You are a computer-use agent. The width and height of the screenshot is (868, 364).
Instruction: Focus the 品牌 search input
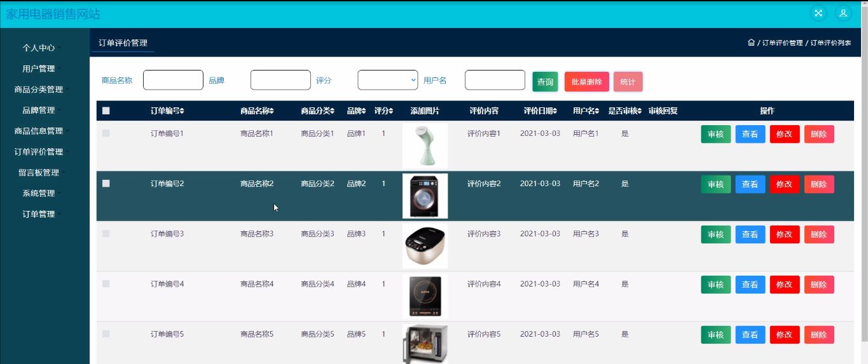point(280,80)
